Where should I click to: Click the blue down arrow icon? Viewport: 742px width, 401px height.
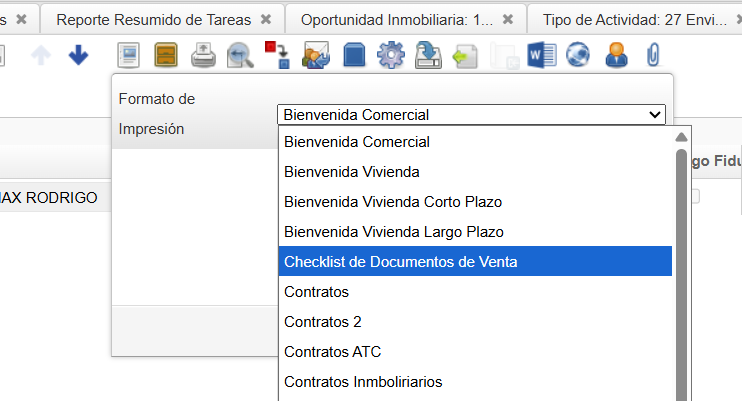78,57
